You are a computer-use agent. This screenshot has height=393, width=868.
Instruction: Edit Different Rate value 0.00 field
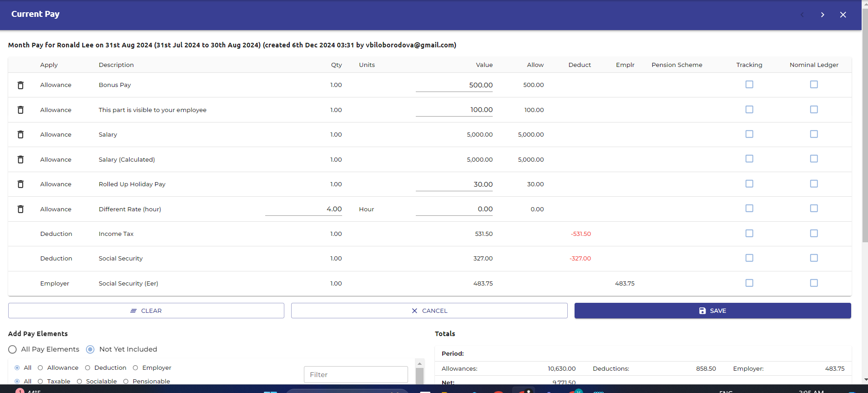pos(454,209)
